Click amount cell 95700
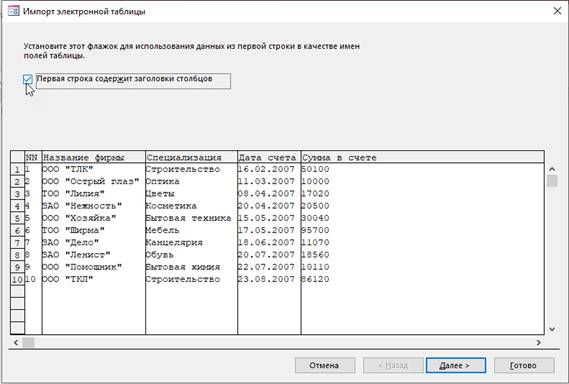The height and width of the screenshot is (384, 569). [422, 230]
